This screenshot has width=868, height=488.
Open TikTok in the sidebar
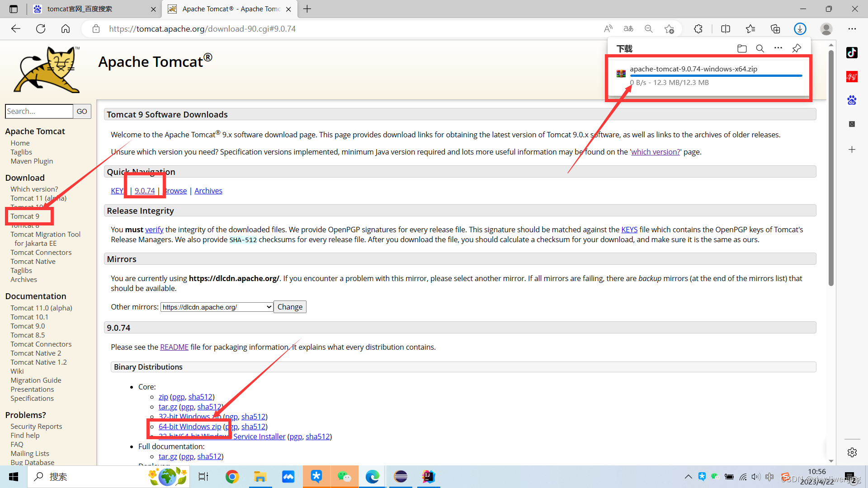pyautogui.click(x=852, y=53)
